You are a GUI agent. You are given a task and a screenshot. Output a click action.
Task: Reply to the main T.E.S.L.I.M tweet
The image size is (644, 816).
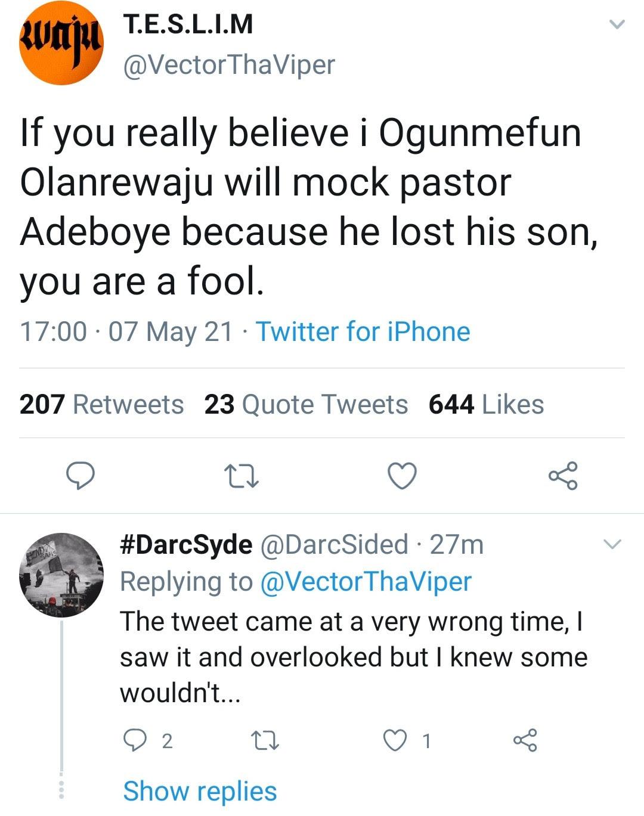tap(80, 476)
